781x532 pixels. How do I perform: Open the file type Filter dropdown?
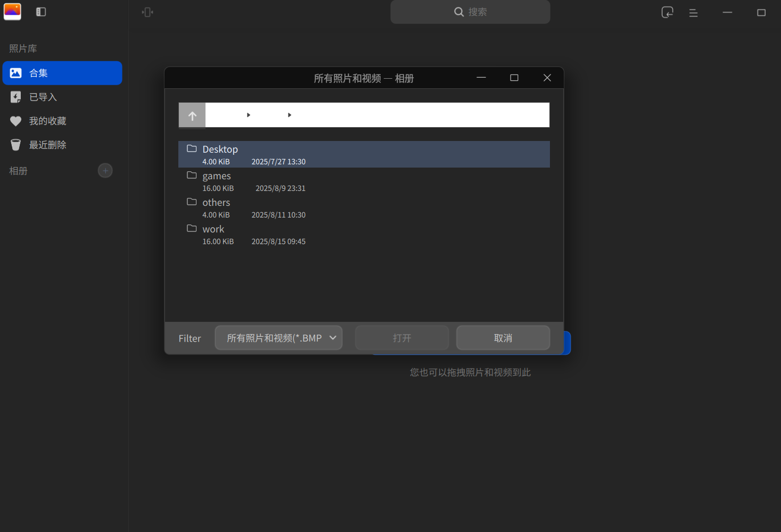(x=278, y=338)
